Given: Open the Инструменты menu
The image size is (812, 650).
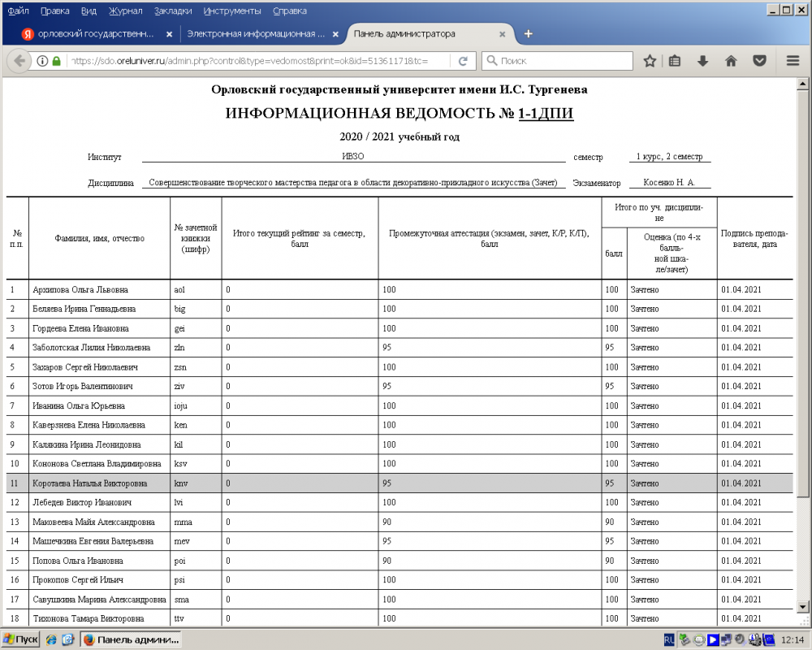Looking at the screenshot, I should pos(232,11).
